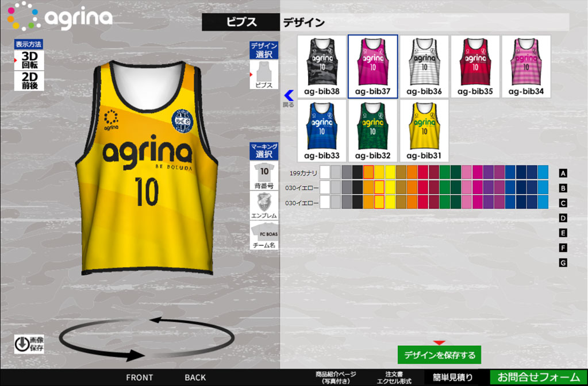The width and height of the screenshot is (588, 386).
Task: Select white swatch in row A
Action: [325, 172]
